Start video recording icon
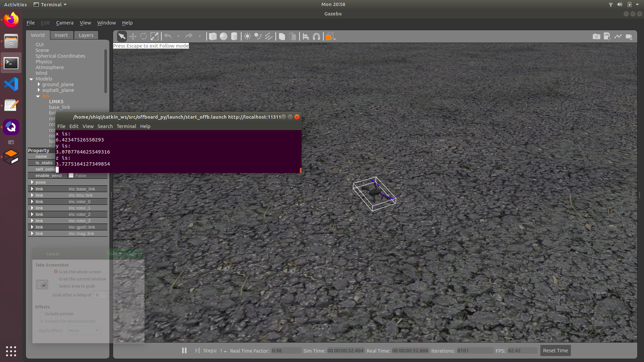Image resolution: width=644 pixels, height=362 pixels. (x=629, y=37)
